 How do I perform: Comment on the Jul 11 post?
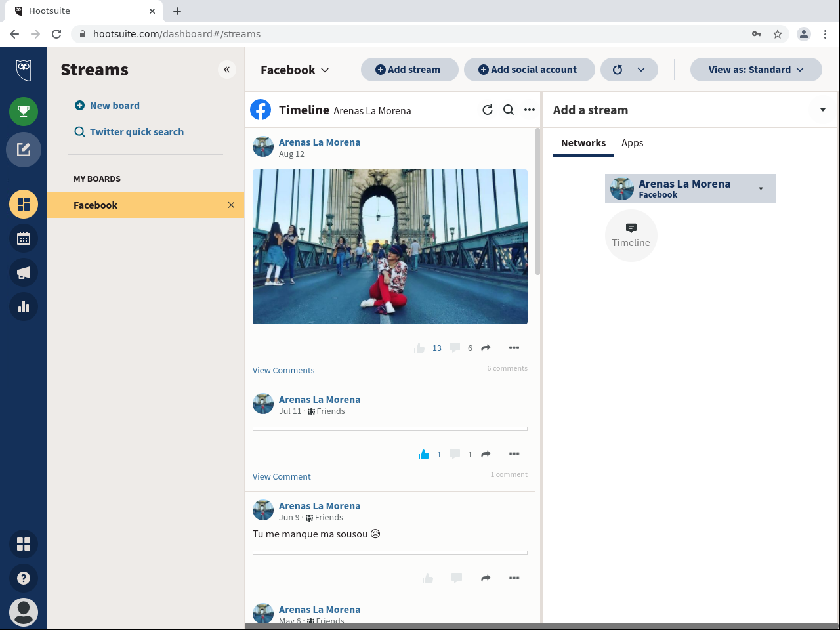click(x=455, y=454)
